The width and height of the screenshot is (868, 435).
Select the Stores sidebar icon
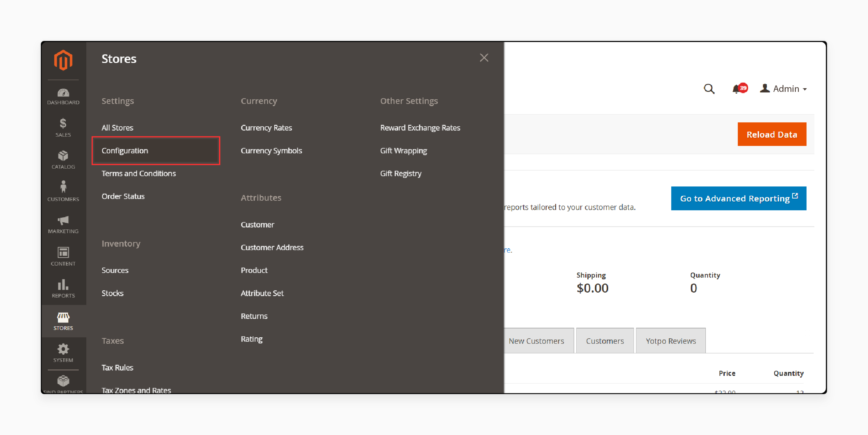(63, 321)
